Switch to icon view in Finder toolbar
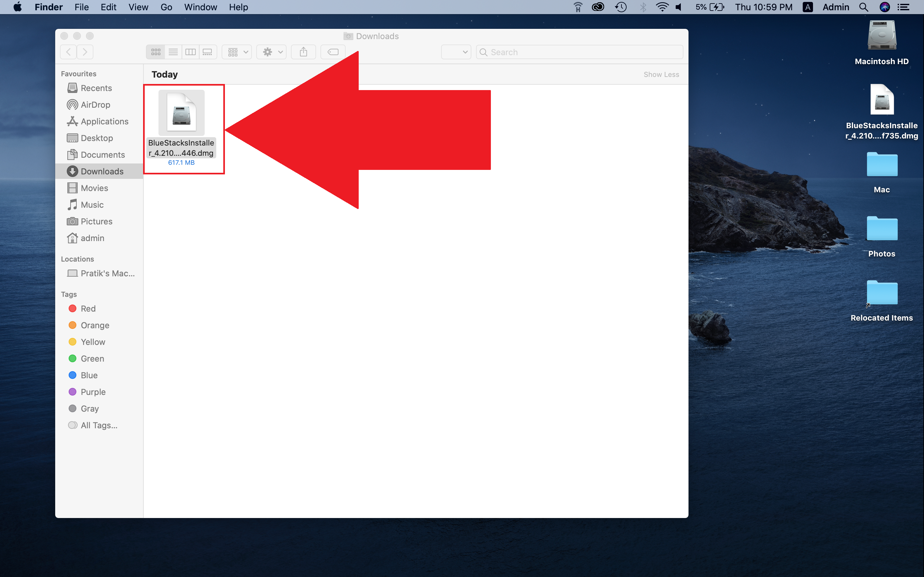 tap(155, 51)
